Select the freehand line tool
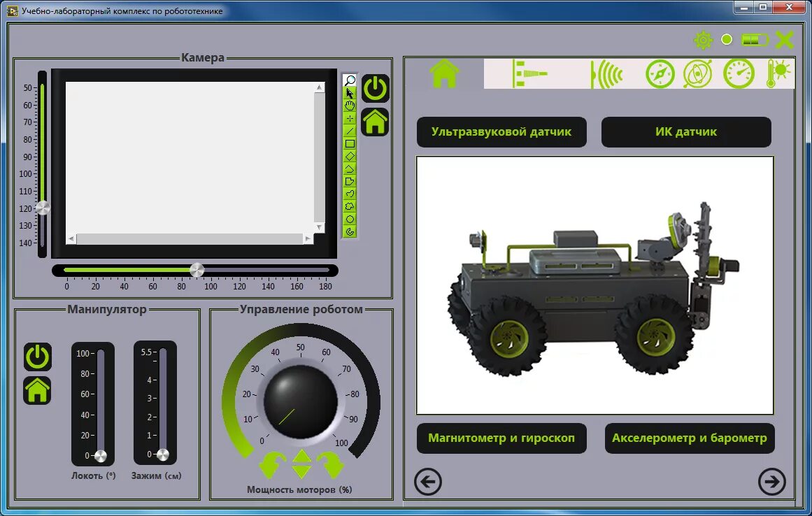Screen dimensions: 812x516 (x=350, y=194)
